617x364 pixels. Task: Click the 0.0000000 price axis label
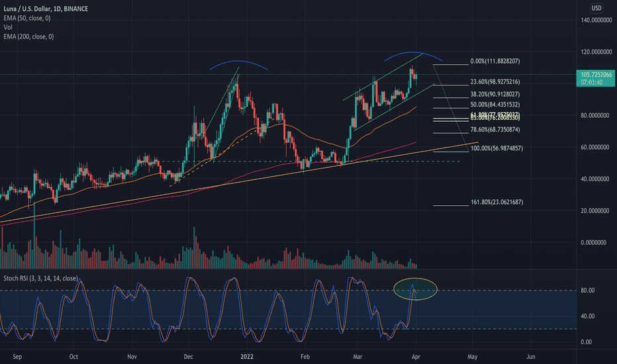pyautogui.click(x=594, y=243)
